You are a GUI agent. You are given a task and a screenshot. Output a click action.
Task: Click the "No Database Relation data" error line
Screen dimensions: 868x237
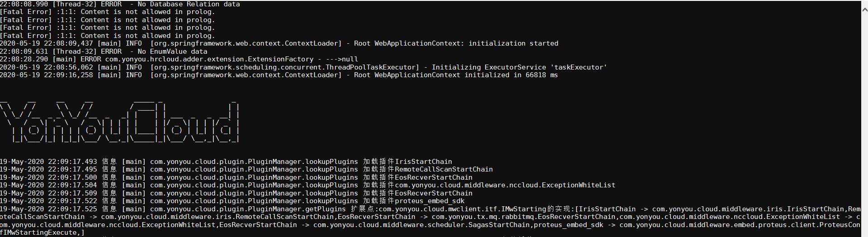click(x=120, y=4)
